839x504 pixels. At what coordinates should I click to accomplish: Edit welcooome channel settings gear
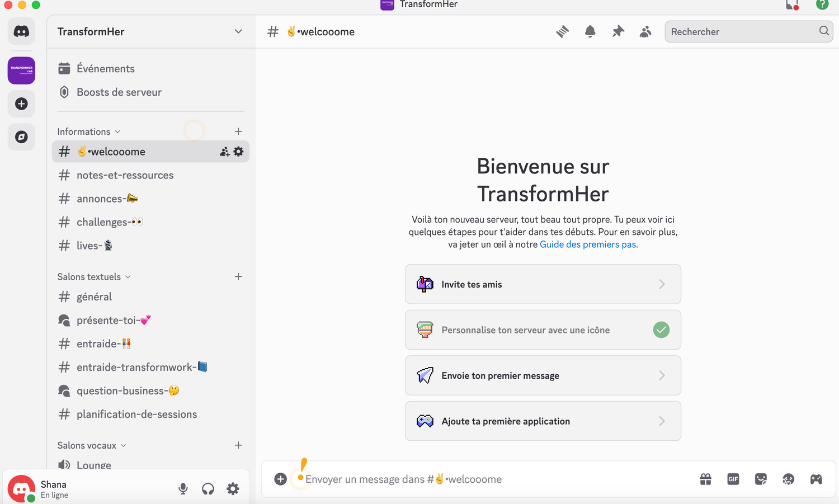point(239,152)
